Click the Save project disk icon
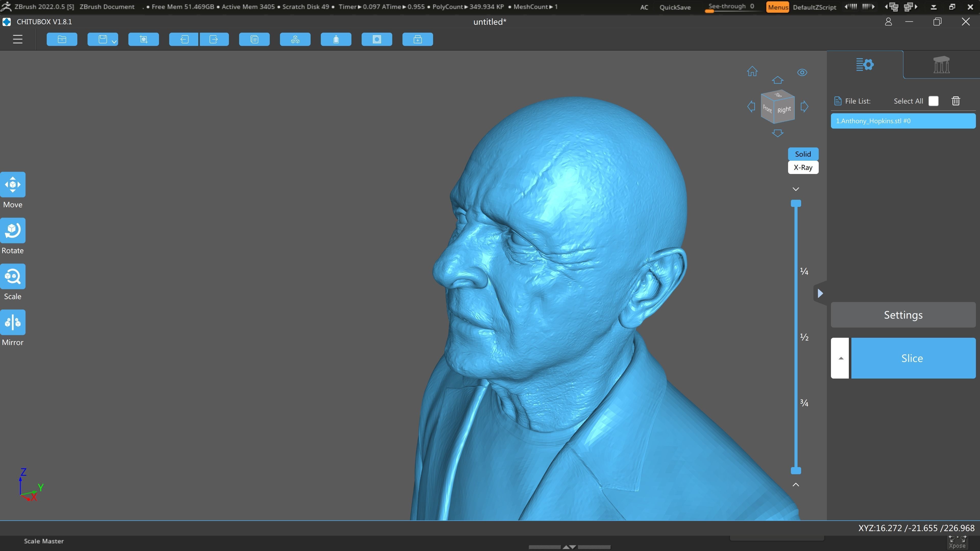980x551 pixels. (x=102, y=39)
